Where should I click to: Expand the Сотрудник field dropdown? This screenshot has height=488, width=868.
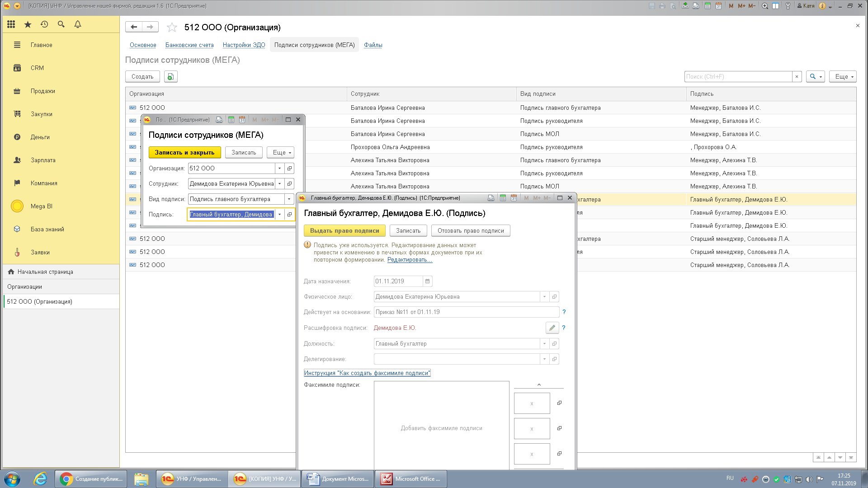coord(279,183)
